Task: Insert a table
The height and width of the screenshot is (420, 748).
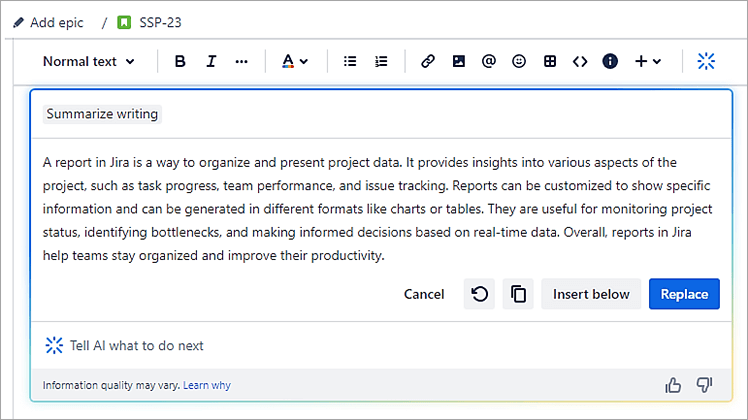Action: [549, 61]
